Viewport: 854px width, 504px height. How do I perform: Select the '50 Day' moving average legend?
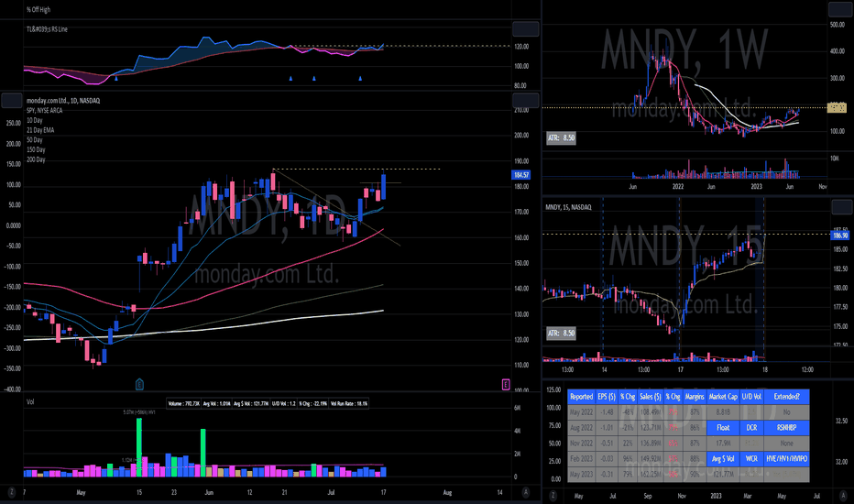tap(34, 140)
